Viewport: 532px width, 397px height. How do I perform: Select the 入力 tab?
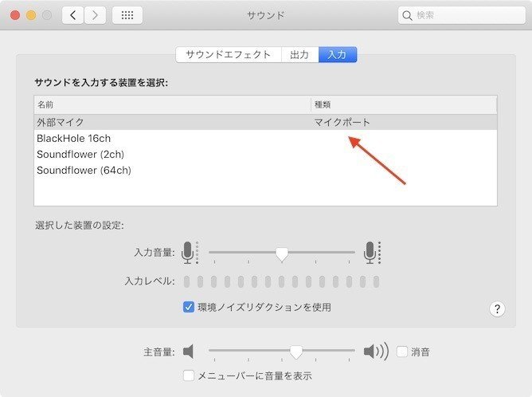338,55
